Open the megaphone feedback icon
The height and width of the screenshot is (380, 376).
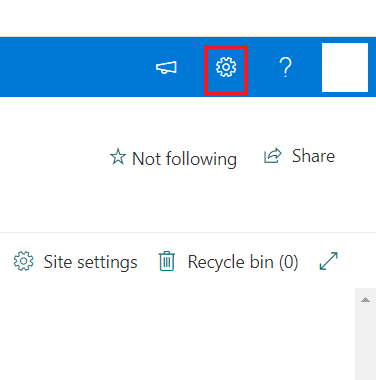pyautogui.click(x=166, y=67)
